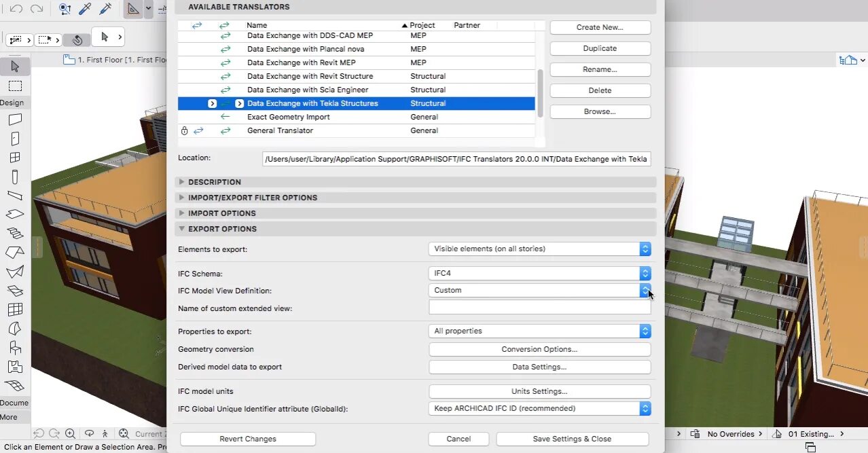The height and width of the screenshot is (453, 868).
Task: Select the Marquee tool in toolbox
Action: (15, 86)
